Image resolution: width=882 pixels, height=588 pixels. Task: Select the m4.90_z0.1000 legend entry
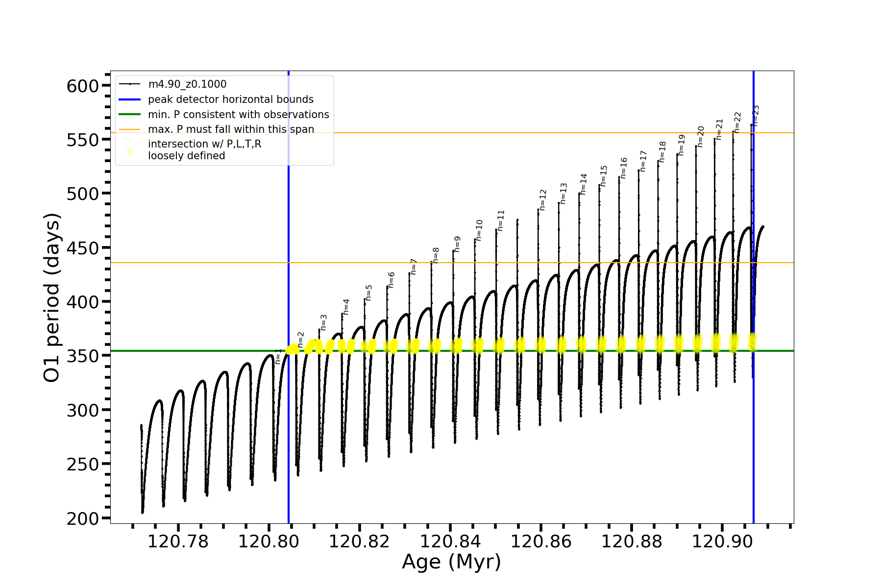click(x=187, y=84)
